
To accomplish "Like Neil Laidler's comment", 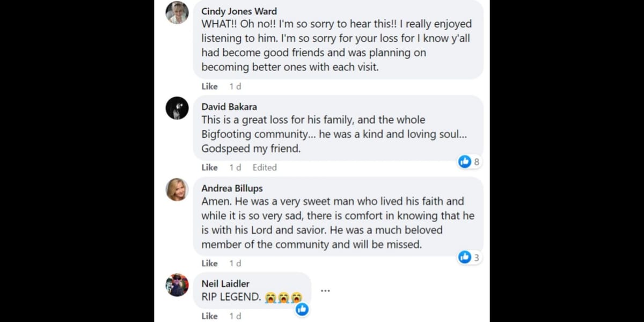I will (x=209, y=316).
